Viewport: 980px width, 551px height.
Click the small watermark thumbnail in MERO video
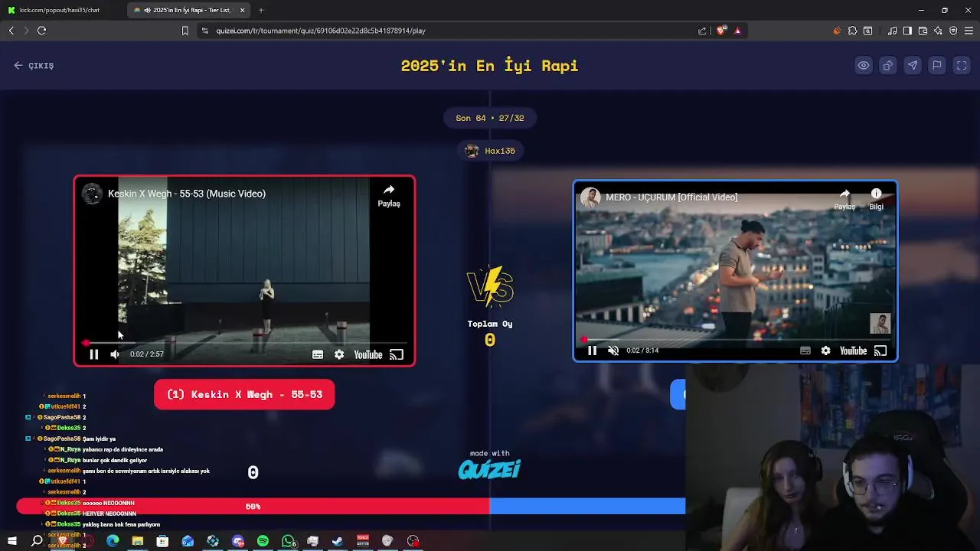[x=880, y=323]
